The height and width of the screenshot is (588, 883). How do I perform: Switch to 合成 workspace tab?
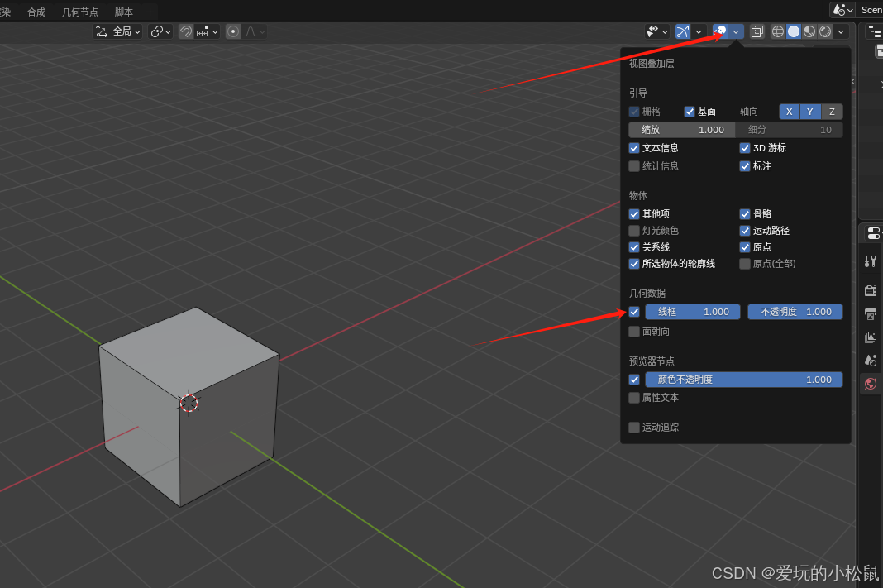tap(36, 12)
